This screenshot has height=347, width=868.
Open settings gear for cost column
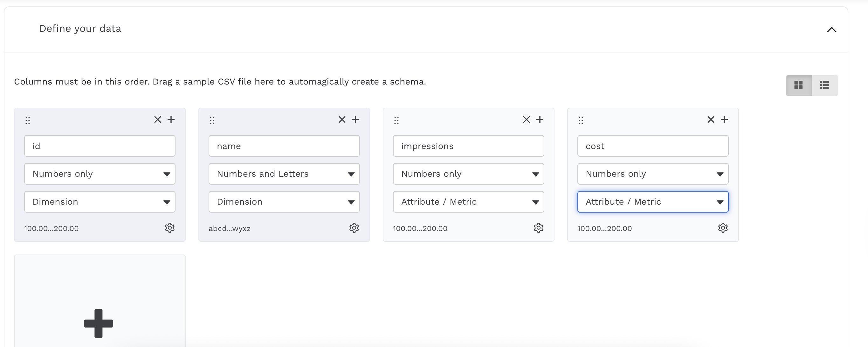click(722, 228)
